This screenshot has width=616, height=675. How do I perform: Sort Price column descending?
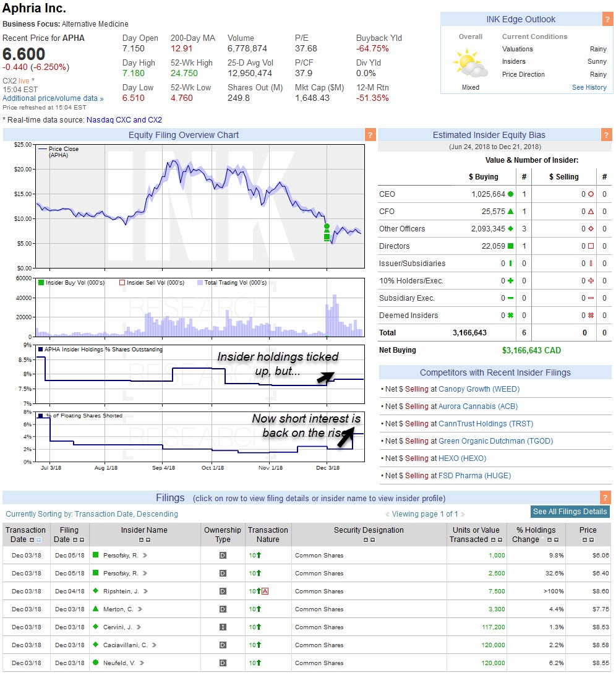(x=591, y=540)
